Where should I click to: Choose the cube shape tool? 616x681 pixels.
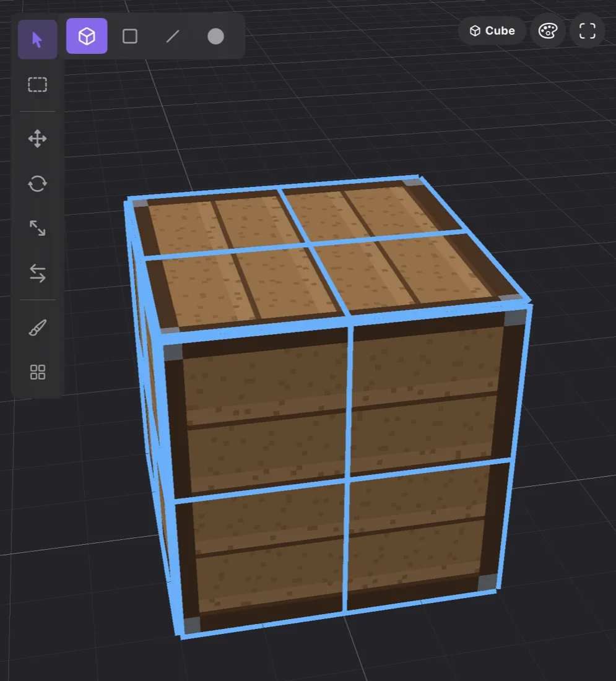point(87,36)
